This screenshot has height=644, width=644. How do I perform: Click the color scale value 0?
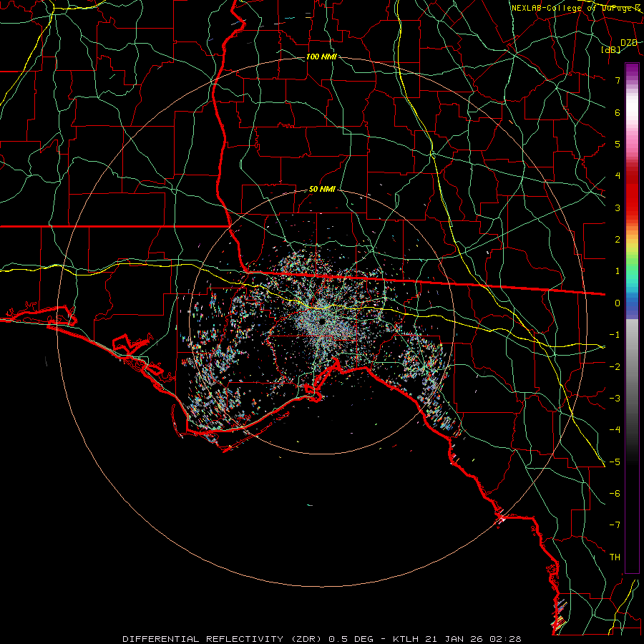[618, 303]
